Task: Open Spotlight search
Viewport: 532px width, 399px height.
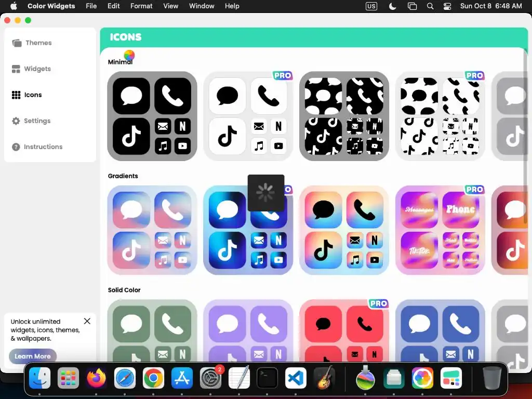Action: (430, 6)
